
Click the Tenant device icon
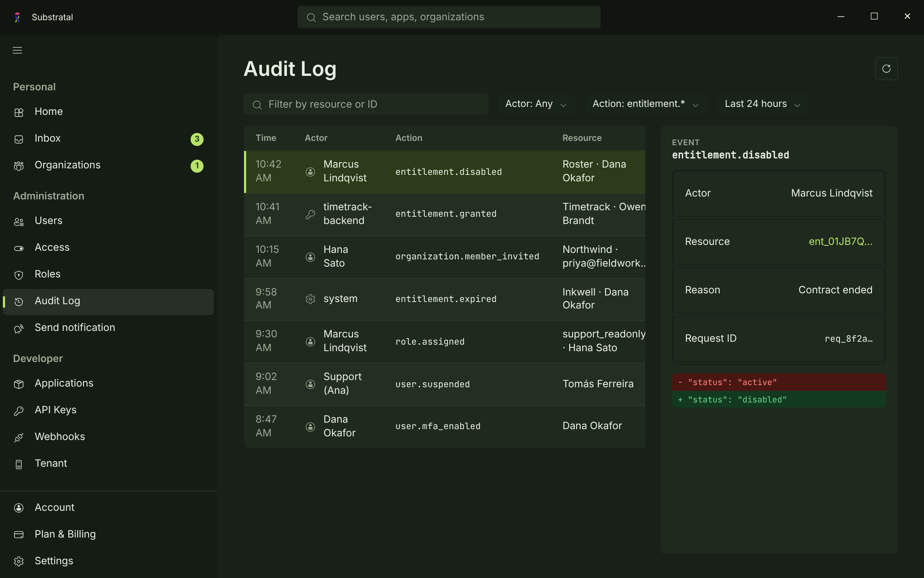point(19,465)
